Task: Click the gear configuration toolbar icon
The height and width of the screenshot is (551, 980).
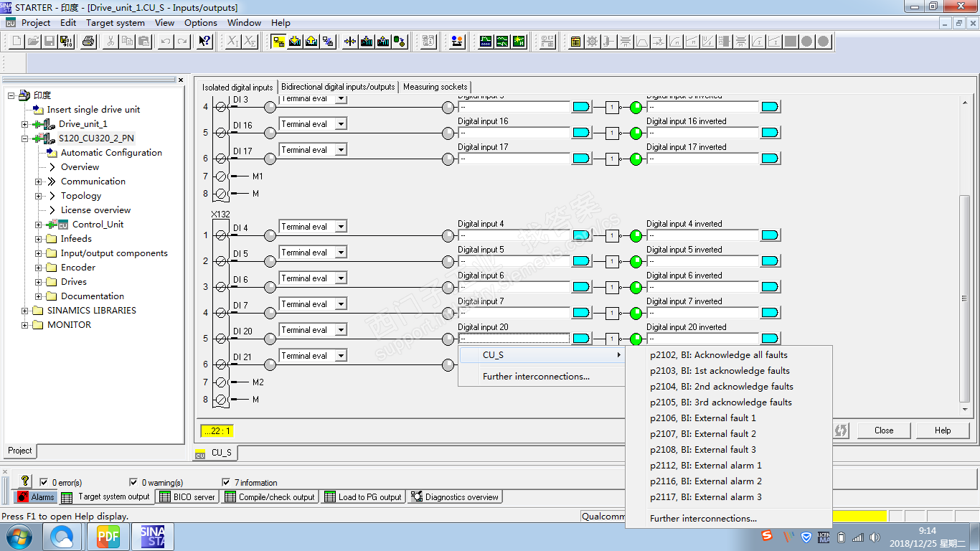Action: click(x=592, y=42)
